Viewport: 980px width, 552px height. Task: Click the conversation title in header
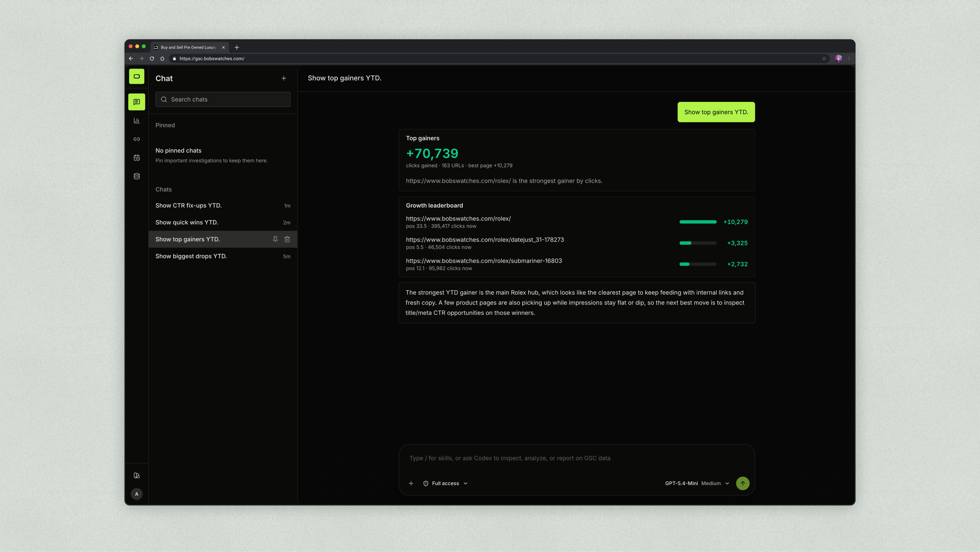tap(344, 78)
